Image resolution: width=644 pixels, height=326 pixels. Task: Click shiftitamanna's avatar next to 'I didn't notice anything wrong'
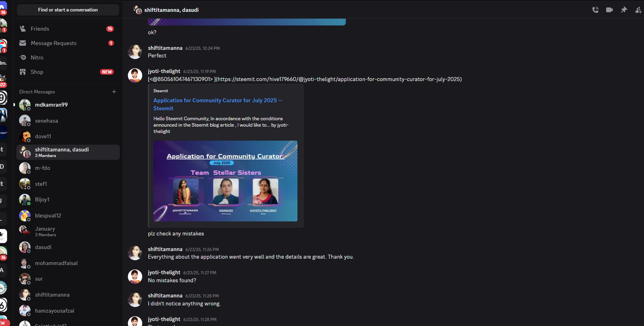[135, 299]
